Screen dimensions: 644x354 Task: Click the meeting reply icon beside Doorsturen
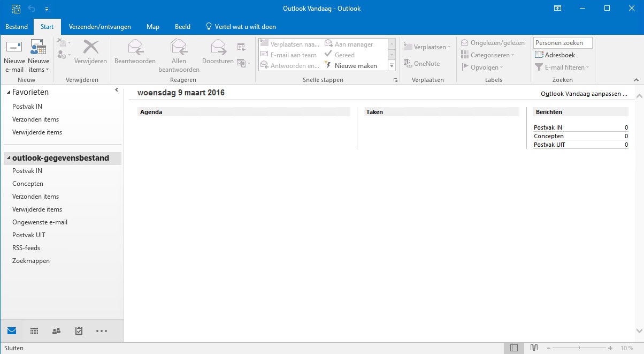tap(242, 47)
